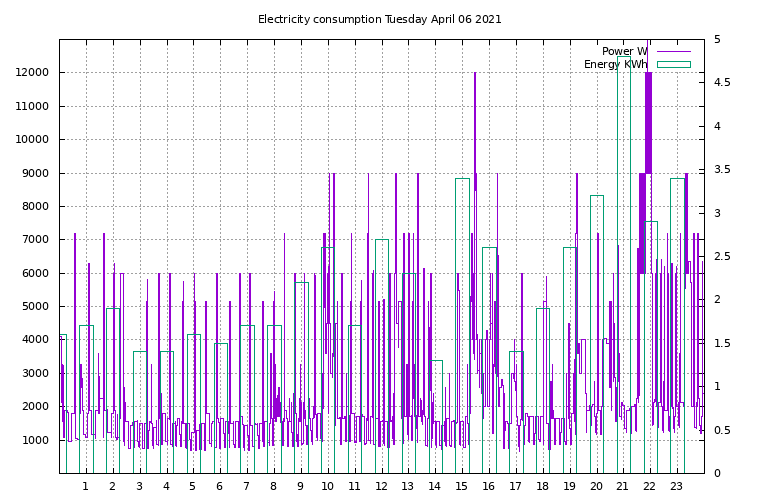Screen dimensions: 768x500
Task: Click the 'Energy KWh' legend label
Action: coord(616,65)
